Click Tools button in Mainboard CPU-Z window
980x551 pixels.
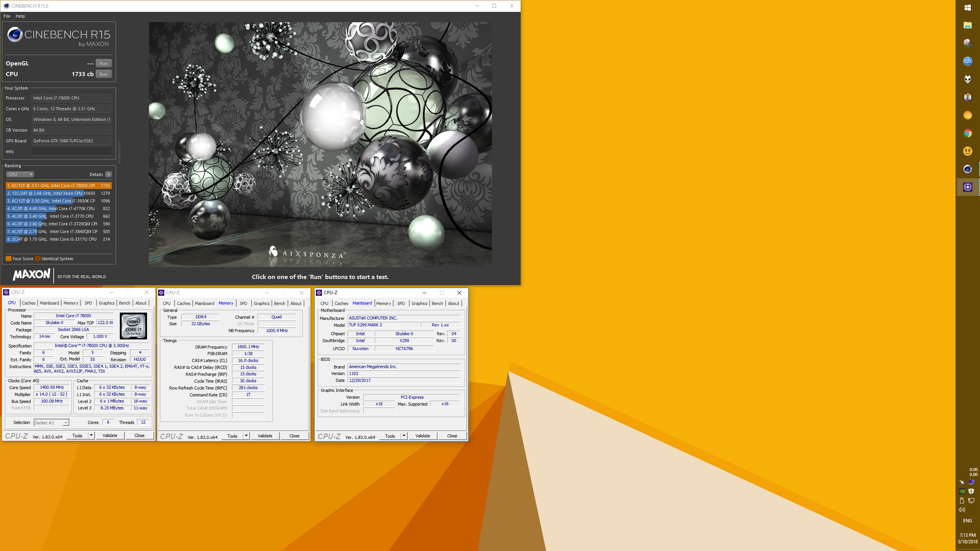coord(390,436)
